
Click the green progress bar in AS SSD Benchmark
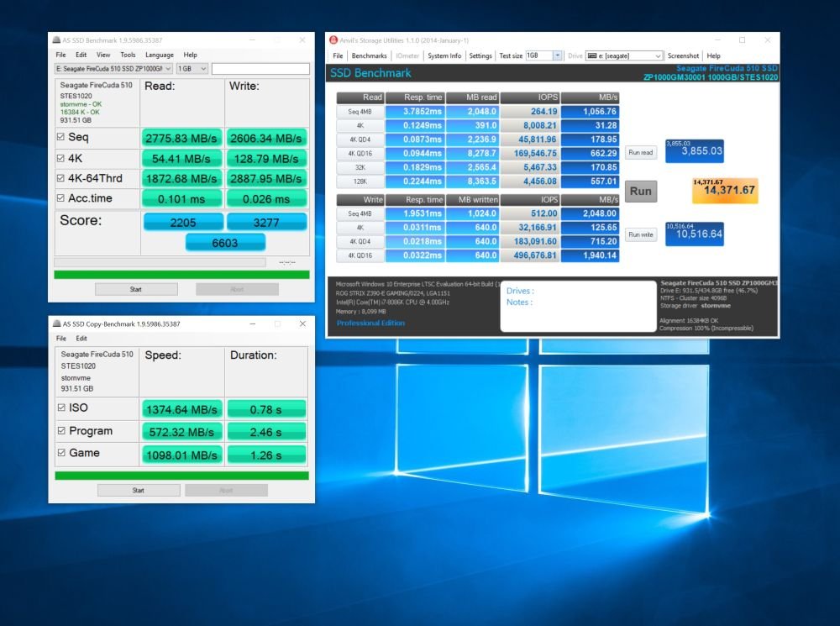pyautogui.click(x=181, y=275)
